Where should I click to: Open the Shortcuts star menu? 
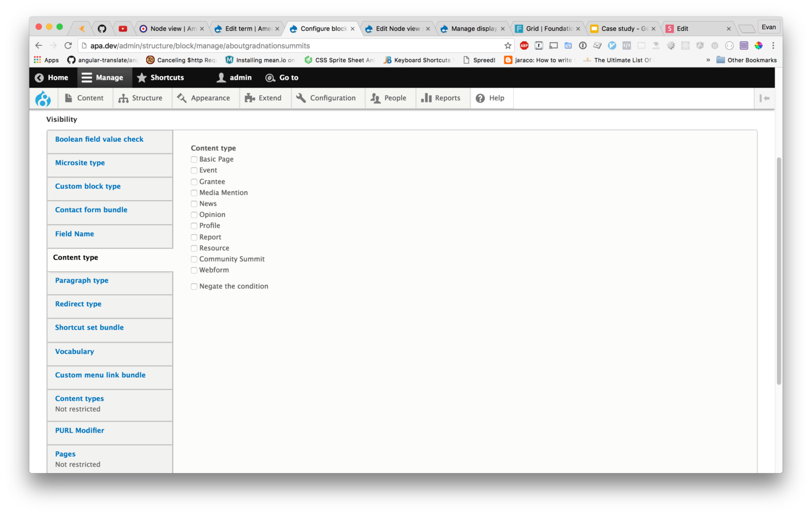[160, 77]
